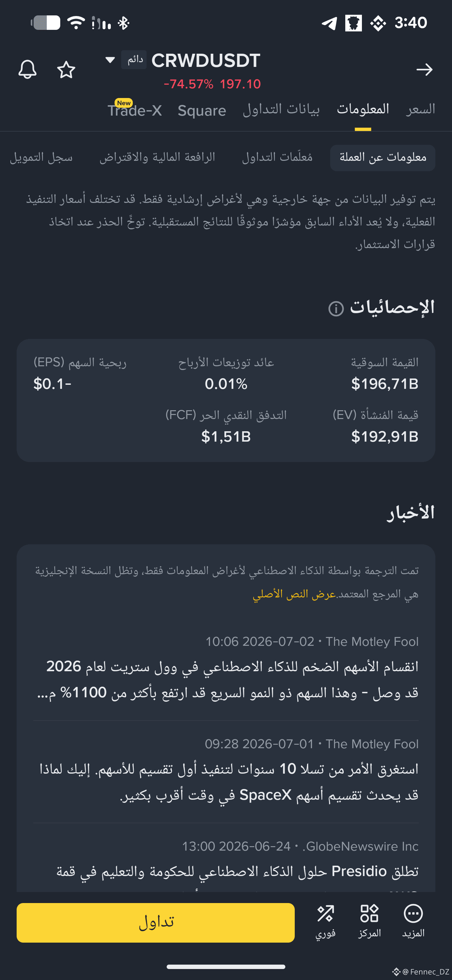Image resolution: width=452 pixels, height=980 pixels.
Task: Click the statistics info circle icon
Action: click(336, 308)
